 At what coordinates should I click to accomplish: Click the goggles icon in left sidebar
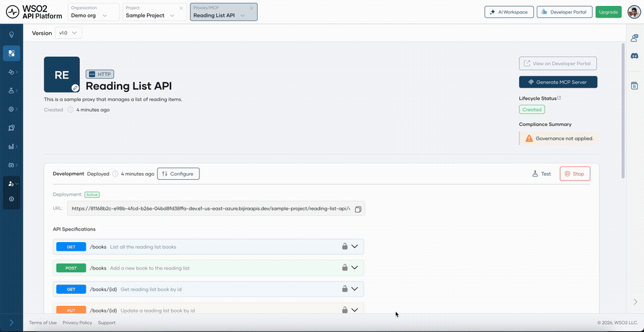click(x=11, y=165)
